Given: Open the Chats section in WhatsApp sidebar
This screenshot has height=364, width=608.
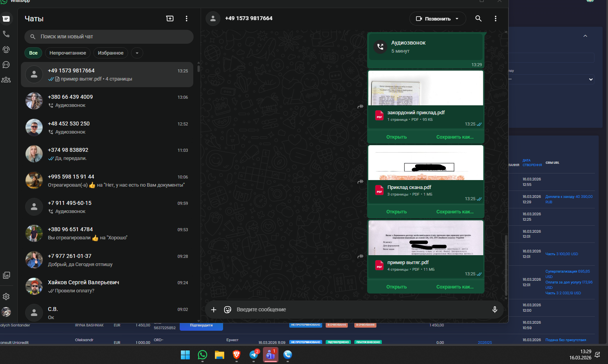Looking at the screenshot, I should [6, 19].
